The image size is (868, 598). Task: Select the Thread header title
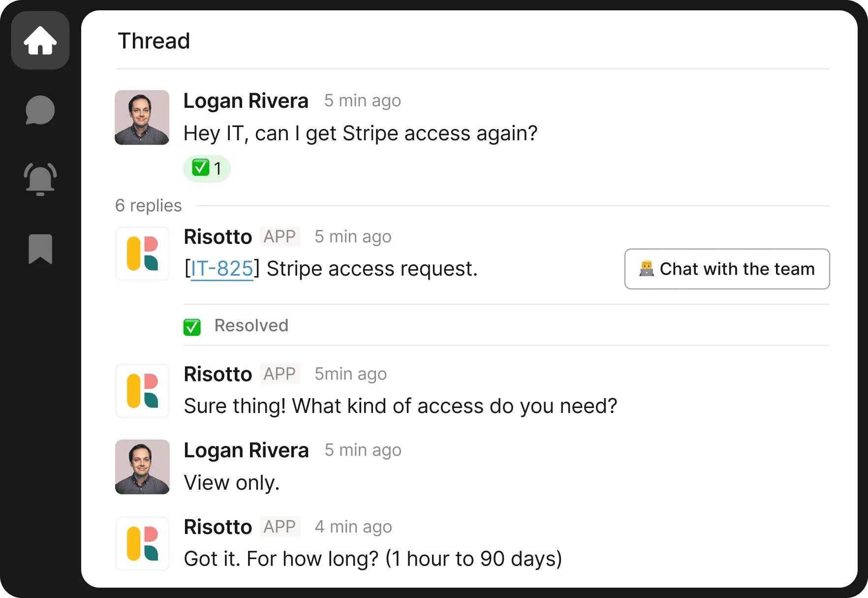pyautogui.click(x=154, y=41)
